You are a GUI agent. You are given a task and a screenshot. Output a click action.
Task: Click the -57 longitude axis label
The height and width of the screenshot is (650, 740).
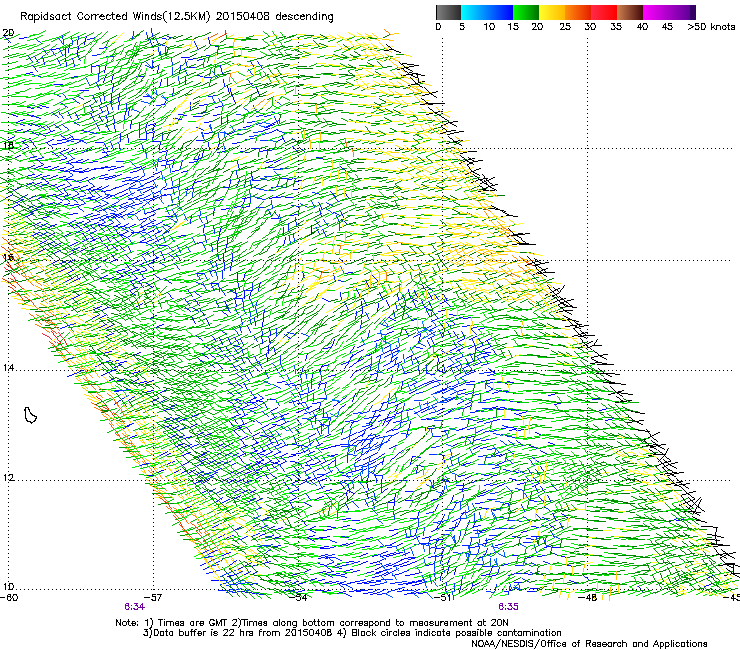tap(152, 598)
